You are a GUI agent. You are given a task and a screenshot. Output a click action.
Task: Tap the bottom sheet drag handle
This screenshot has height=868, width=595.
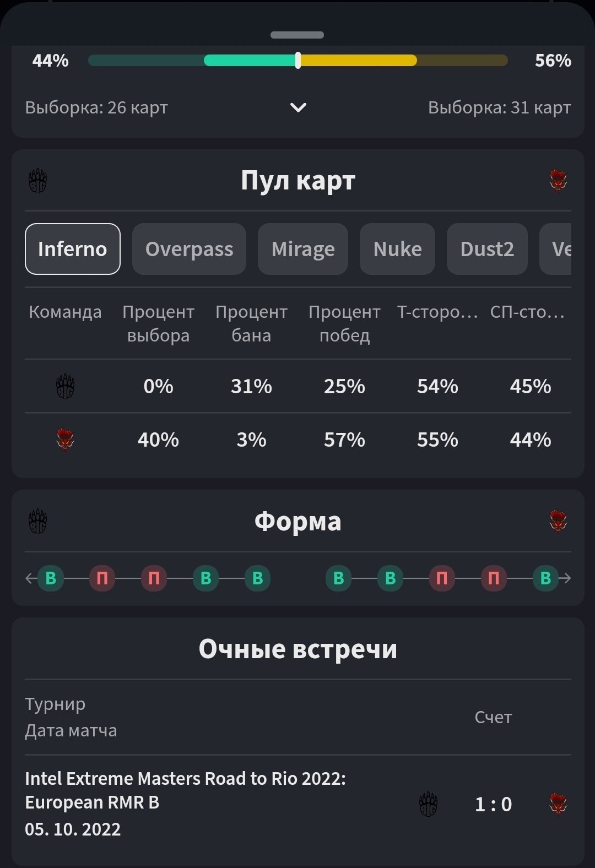click(x=297, y=35)
